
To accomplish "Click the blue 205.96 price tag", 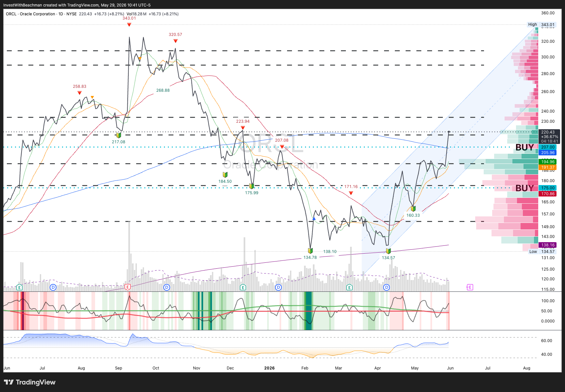I will [548, 153].
